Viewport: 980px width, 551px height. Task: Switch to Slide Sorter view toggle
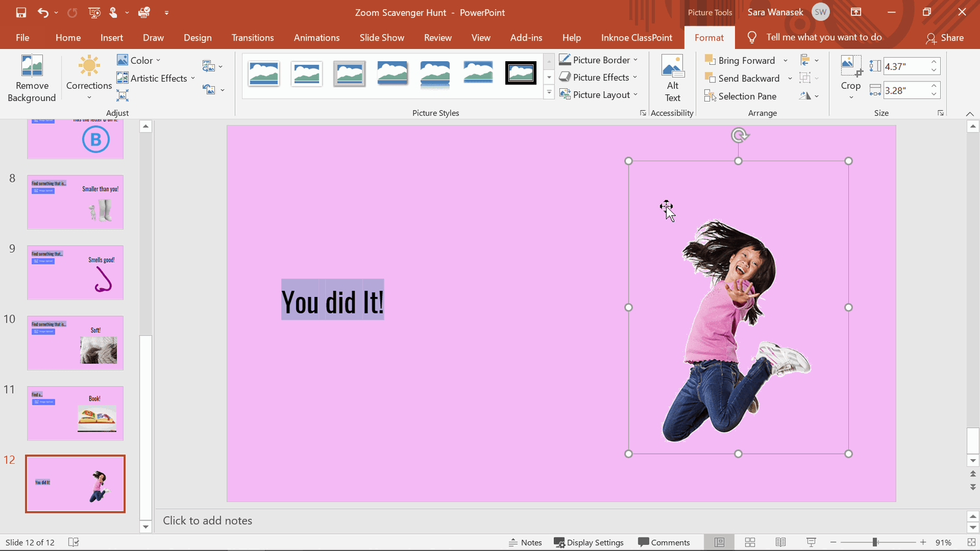pyautogui.click(x=750, y=542)
